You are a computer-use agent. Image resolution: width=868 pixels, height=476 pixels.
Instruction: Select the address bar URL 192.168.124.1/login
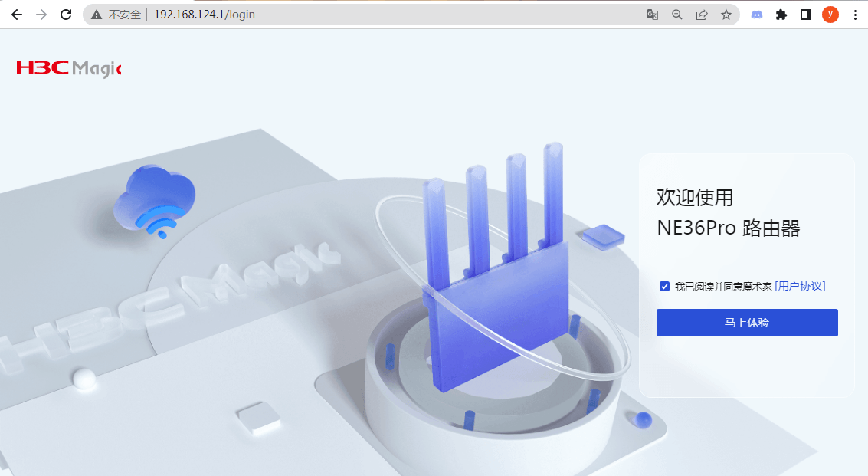click(x=205, y=15)
